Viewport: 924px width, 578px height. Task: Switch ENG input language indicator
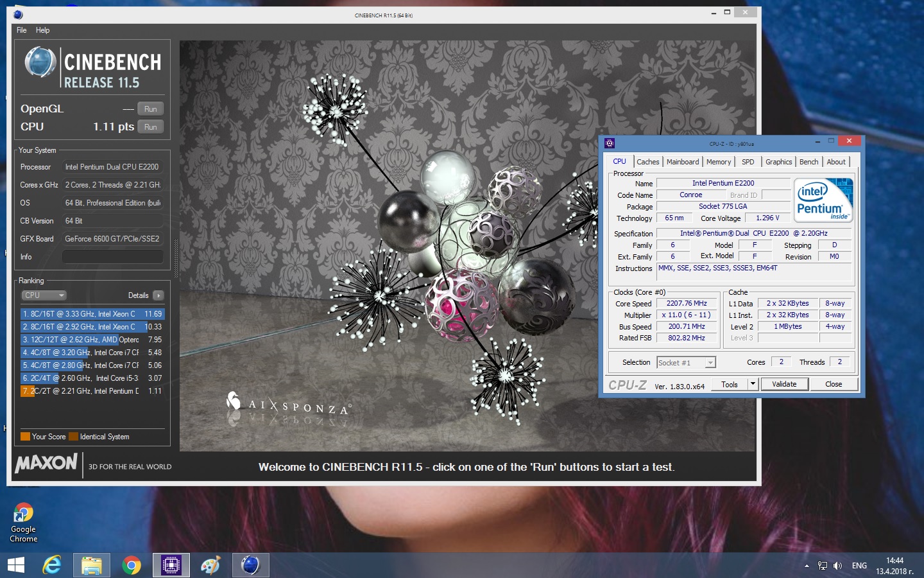859,566
